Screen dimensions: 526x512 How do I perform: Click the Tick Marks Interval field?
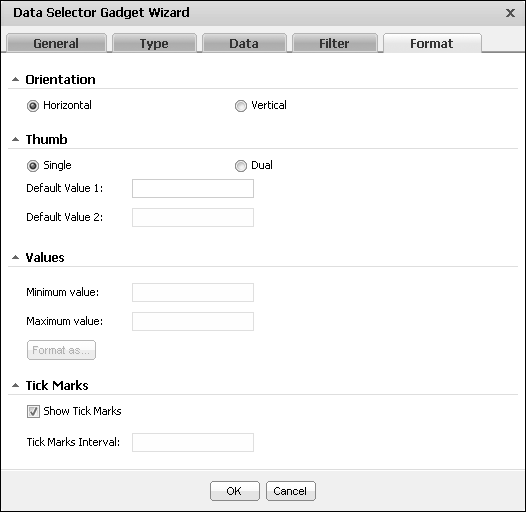193,443
